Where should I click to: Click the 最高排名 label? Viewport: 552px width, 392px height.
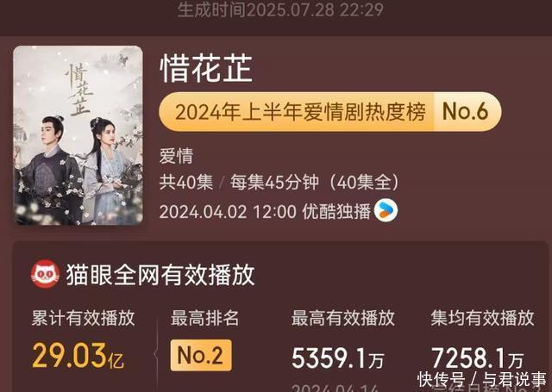pyautogui.click(x=205, y=318)
